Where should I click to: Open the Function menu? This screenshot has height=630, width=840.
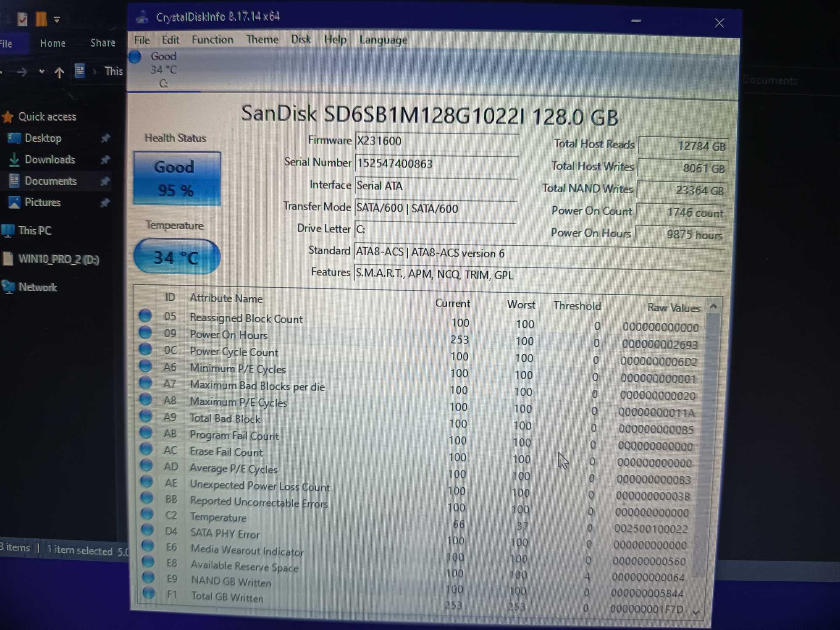(212, 40)
